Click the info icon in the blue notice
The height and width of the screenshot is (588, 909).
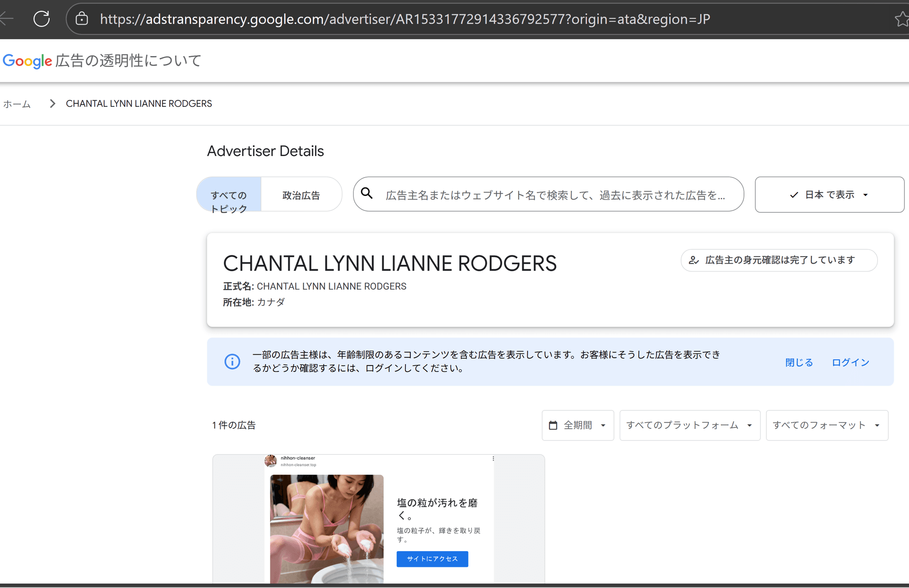pyautogui.click(x=232, y=361)
